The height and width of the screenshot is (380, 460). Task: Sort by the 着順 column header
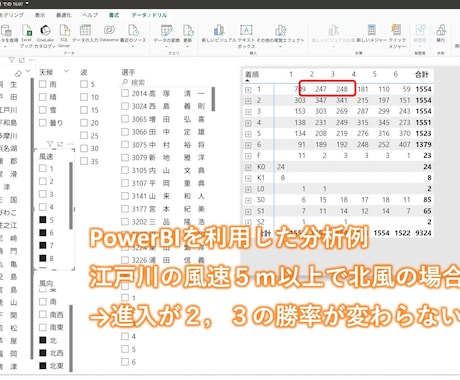point(252,74)
